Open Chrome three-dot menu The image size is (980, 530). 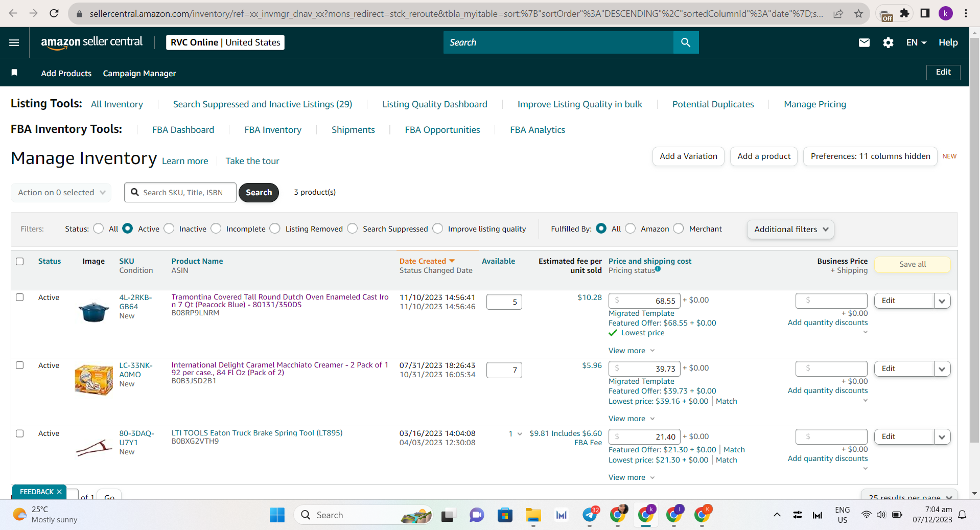[x=966, y=13]
